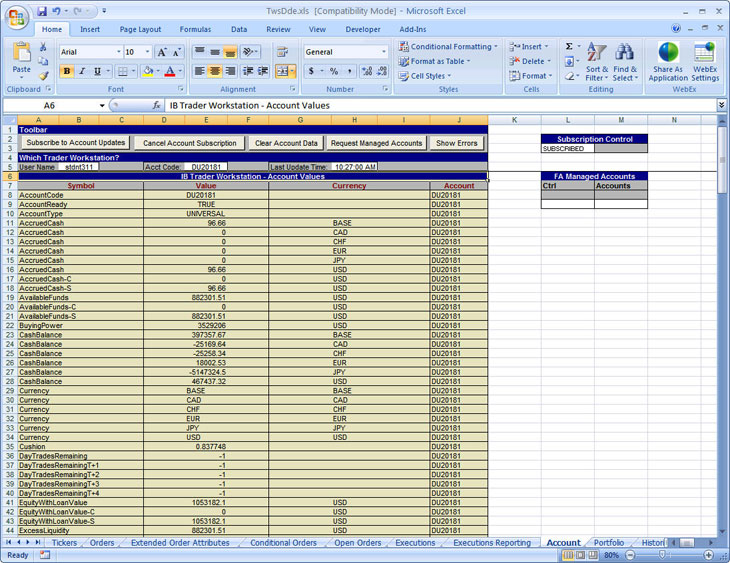Open the font size dropdown
This screenshot has width=730, height=563.
pyautogui.click(x=148, y=52)
